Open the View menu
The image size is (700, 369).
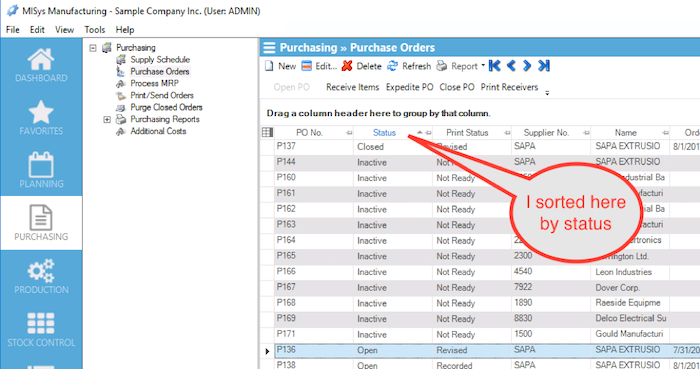[x=64, y=30]
